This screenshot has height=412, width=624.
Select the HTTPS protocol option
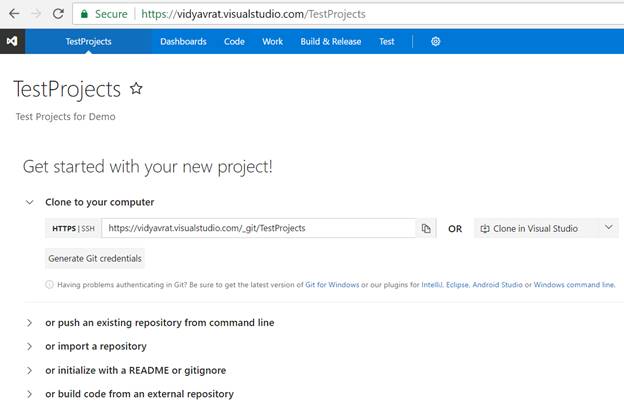tap(64, 228)
